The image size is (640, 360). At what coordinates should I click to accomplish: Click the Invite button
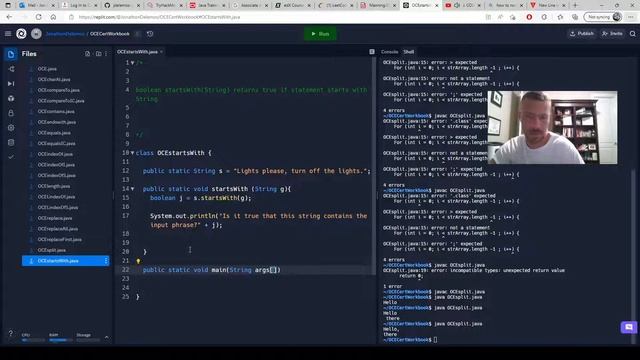(612, 34)
